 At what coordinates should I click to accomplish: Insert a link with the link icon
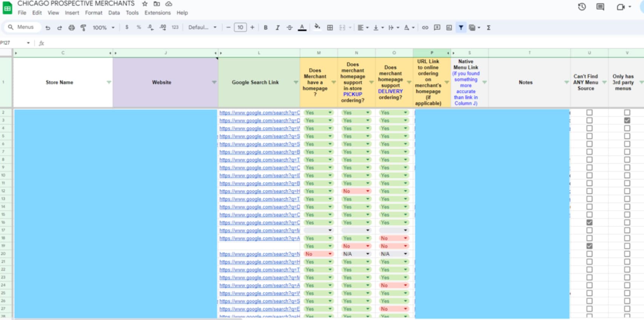(x=425, y=28)
